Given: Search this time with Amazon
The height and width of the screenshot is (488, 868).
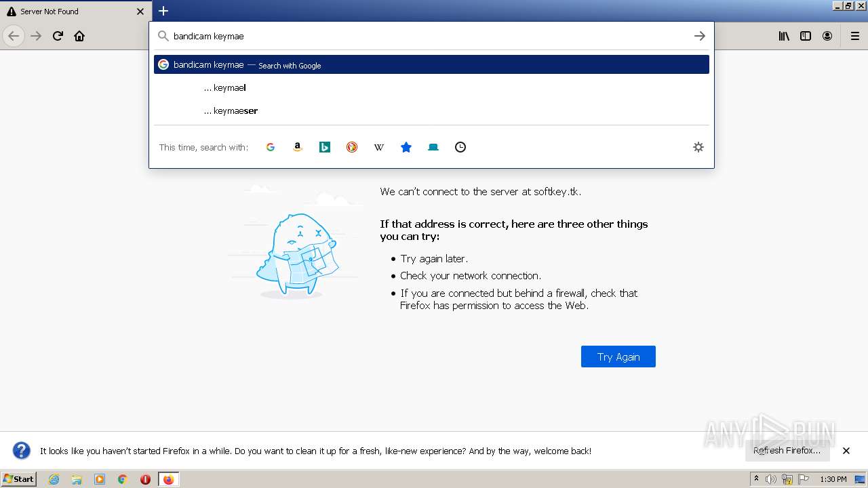Looking at the screenshot, I should coord(298,147).
